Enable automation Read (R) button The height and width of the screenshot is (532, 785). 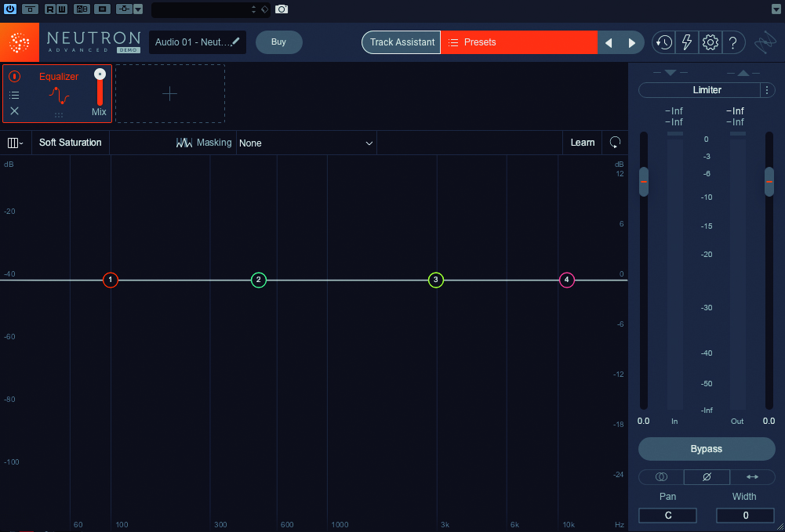pos(50,9)
